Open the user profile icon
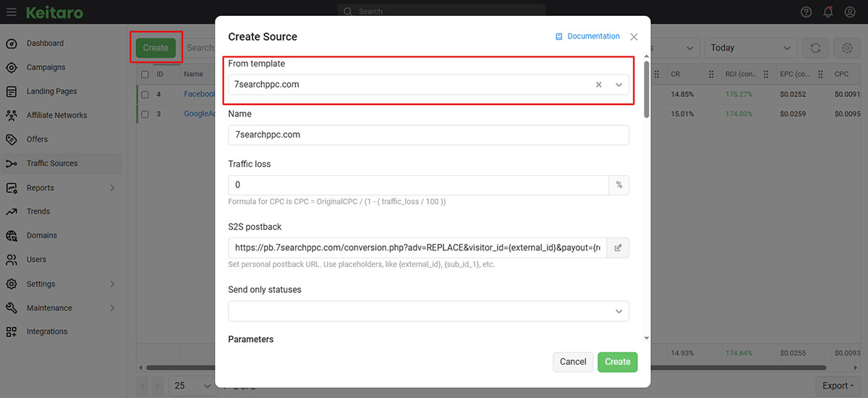Screen dimensions: 868x398 pos(850,12)
